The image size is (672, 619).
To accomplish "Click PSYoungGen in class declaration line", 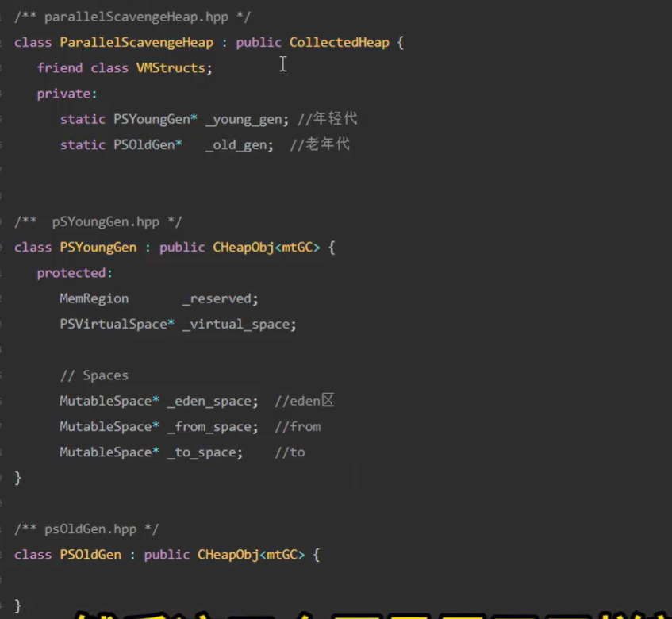I will 98,247.
